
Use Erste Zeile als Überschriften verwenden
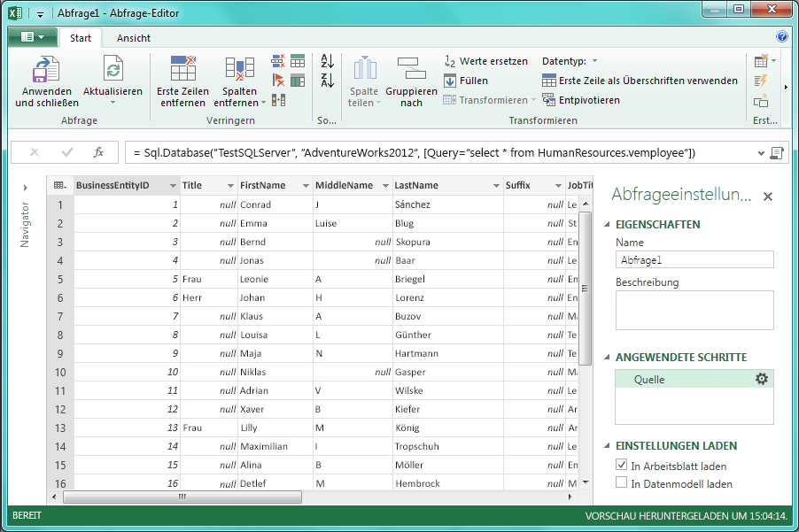640,81
